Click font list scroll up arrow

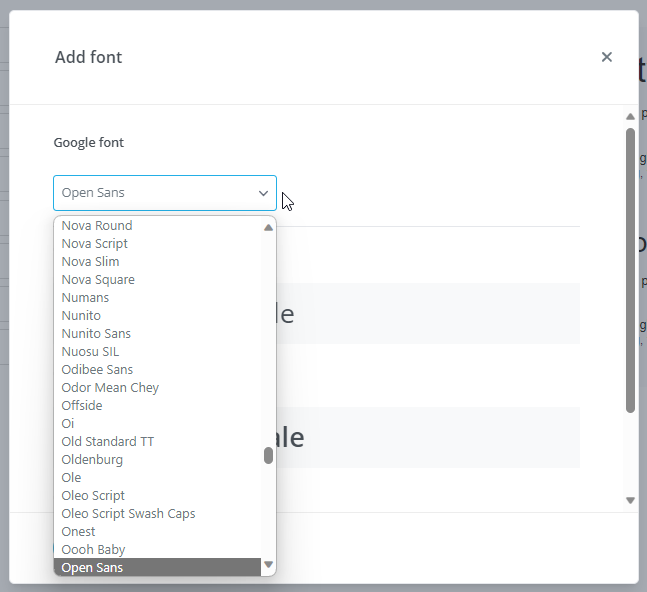(269, 227)
